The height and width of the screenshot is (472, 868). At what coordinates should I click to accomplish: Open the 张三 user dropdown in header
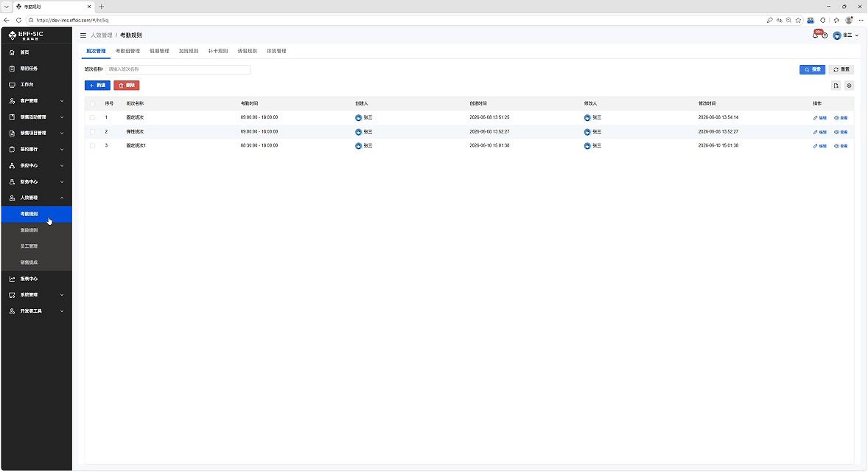click(846, 35)
